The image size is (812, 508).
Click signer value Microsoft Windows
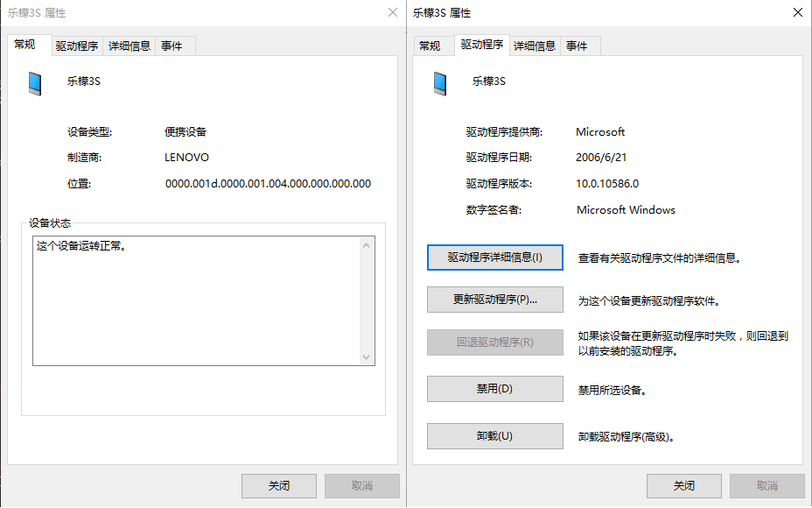(626, 210)
